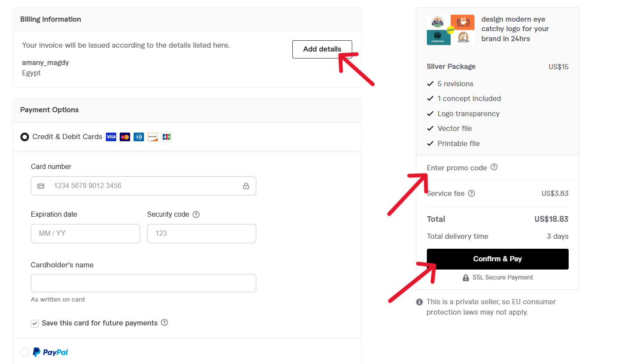
Task: Open the Security code help icon
Action: [196, 214]
